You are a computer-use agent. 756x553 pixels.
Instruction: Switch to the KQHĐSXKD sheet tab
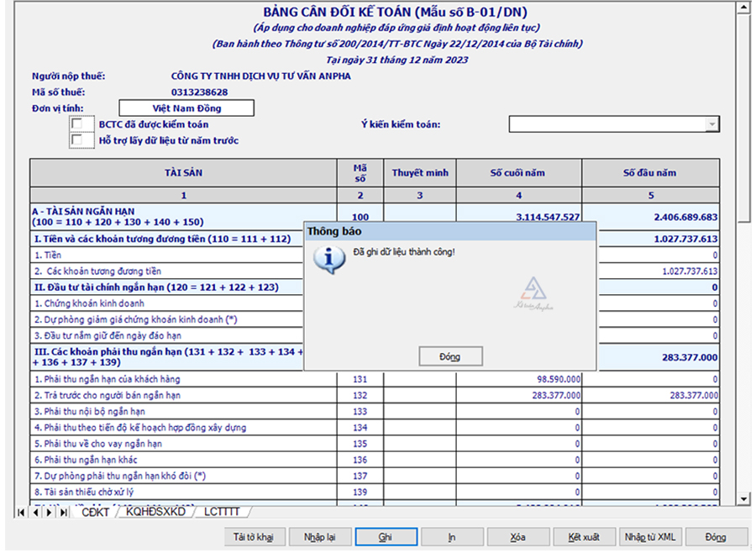click(x=157, y=512)
